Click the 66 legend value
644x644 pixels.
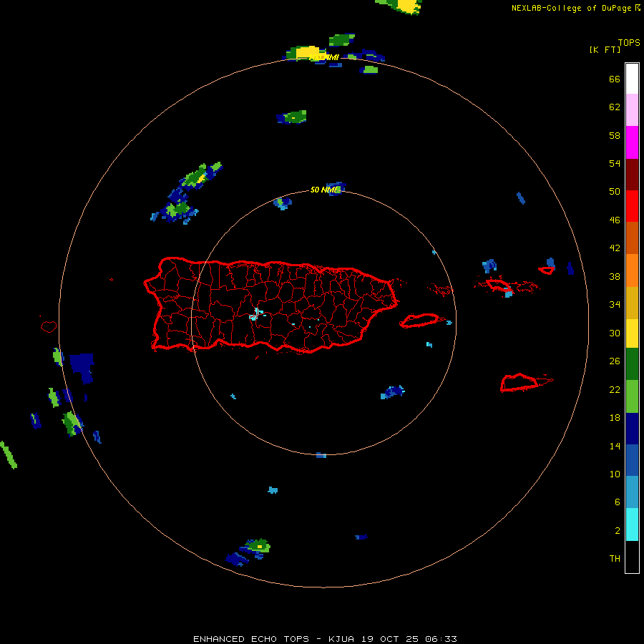615,79
